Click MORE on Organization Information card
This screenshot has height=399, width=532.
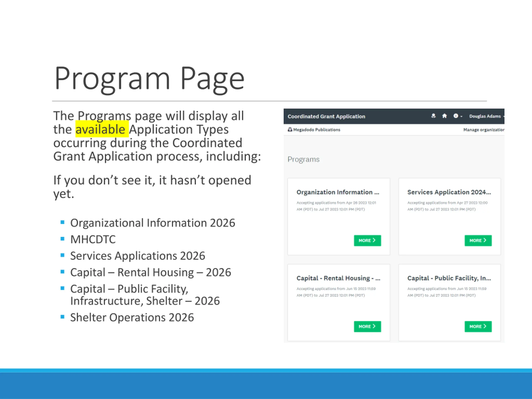click(367, 240)
